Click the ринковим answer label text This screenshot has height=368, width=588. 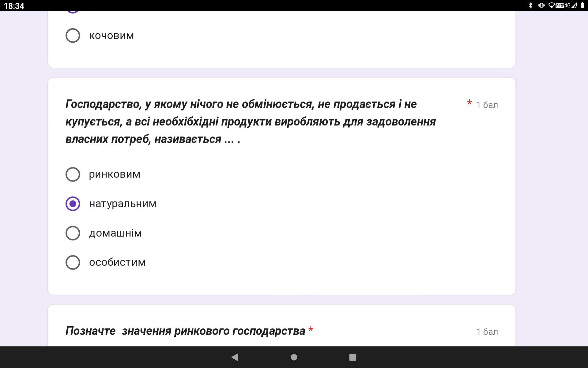[115, 174]
